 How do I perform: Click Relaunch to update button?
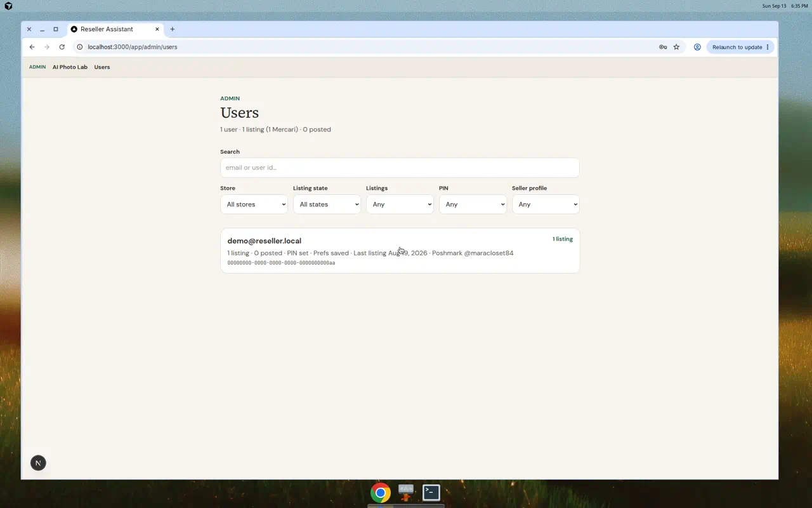pyautogui.click(x=737, y=47)
